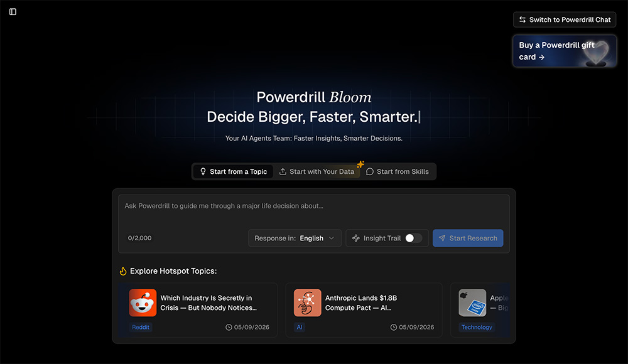This screenshot has width=628, height=364.
Task: Select the Start from a Topic tab
Action: 233,171
